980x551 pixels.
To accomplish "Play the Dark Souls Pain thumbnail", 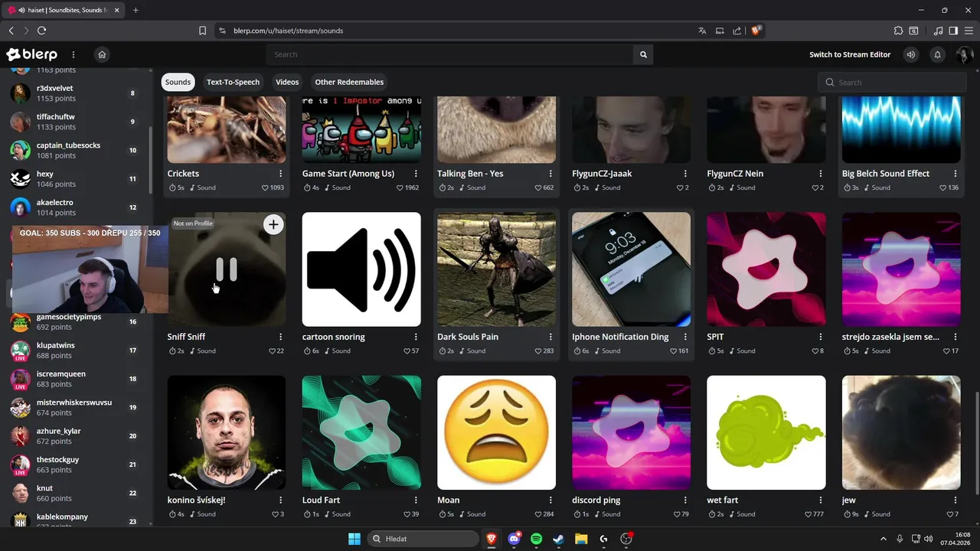I will pyautogui.click(x=496, y=269).
